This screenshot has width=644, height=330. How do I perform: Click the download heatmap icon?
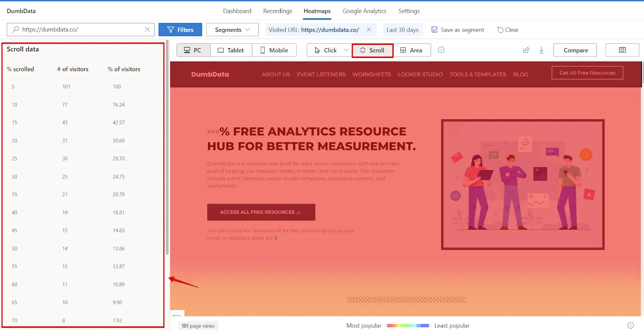click(541, 50)
